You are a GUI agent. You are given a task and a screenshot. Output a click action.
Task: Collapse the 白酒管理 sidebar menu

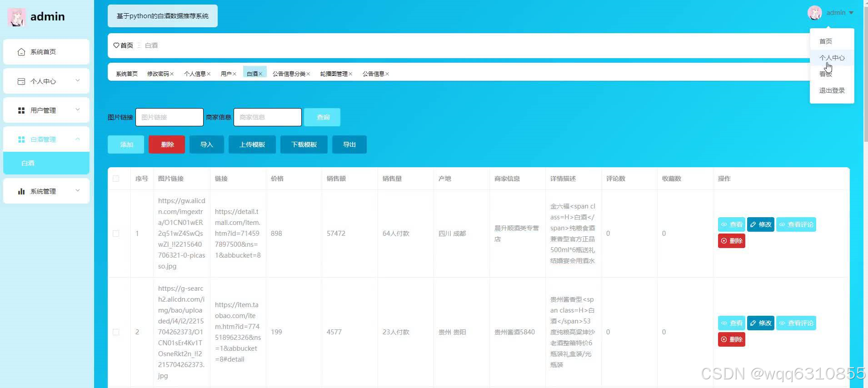pyautogui.click(x=78, y=139)
